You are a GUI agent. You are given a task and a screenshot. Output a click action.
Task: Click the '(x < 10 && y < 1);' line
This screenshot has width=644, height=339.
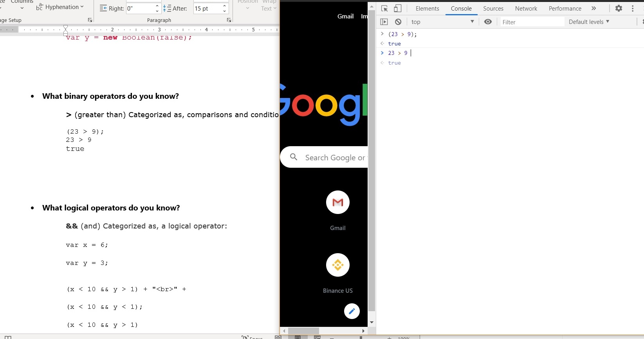[105, 307]
